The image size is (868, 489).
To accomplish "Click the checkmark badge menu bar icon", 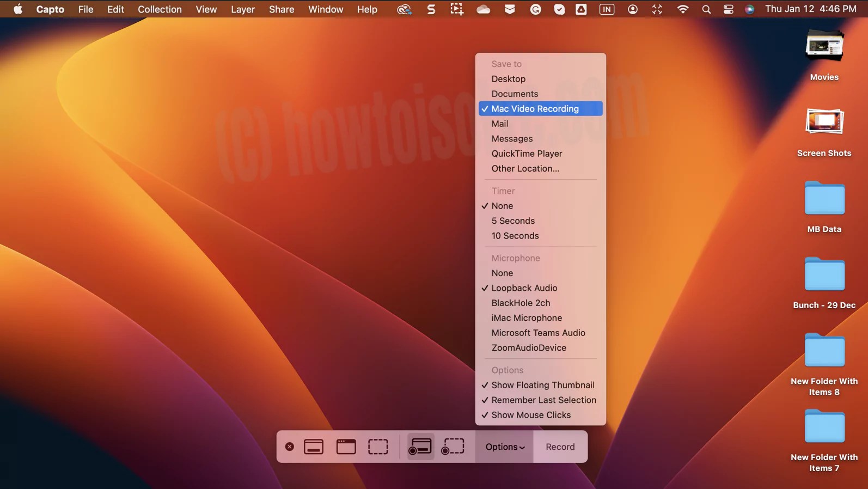I will tap(559, 9).
